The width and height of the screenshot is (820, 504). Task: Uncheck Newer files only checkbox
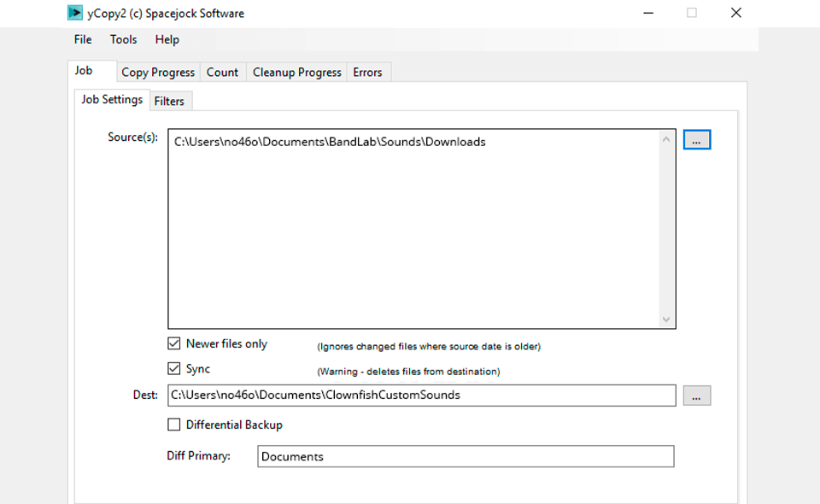(174, 343)
